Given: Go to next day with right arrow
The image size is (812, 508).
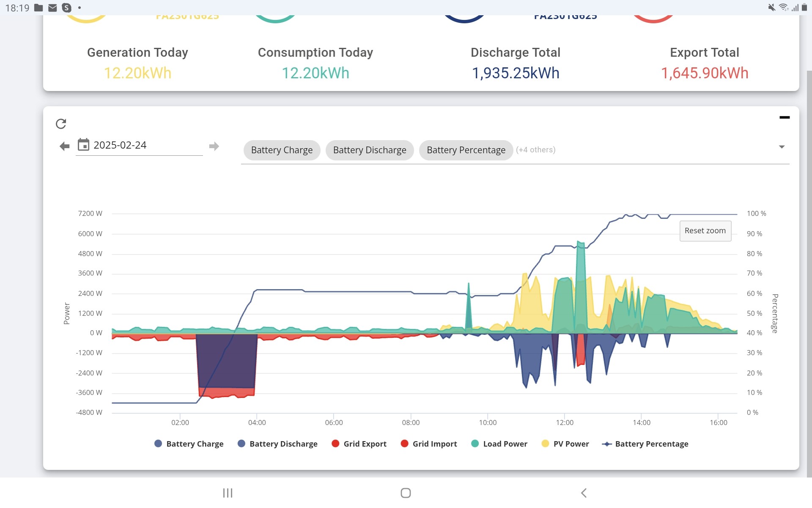Looking at the screenshot, I should coord(214,146).
